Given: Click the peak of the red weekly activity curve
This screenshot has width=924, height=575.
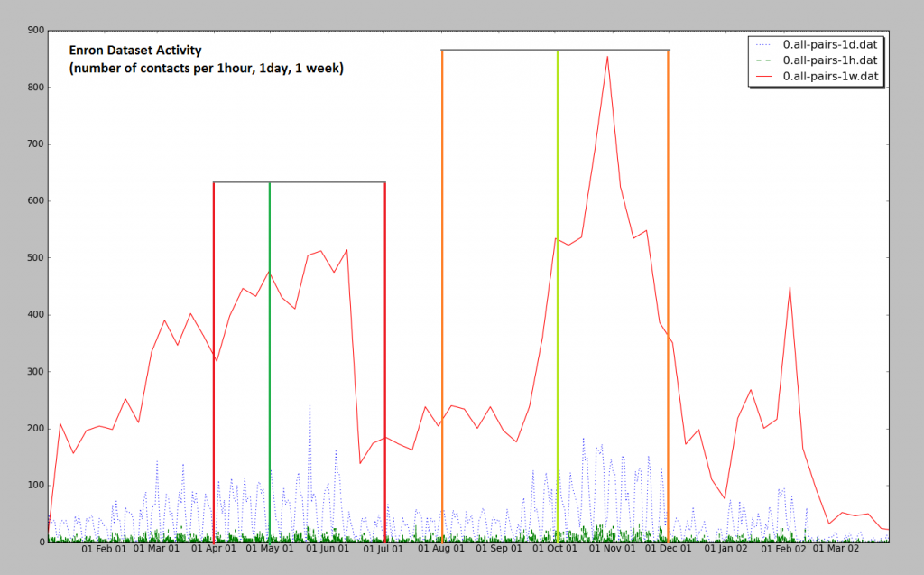Looking at the screenshot, I should pos(607,57).
